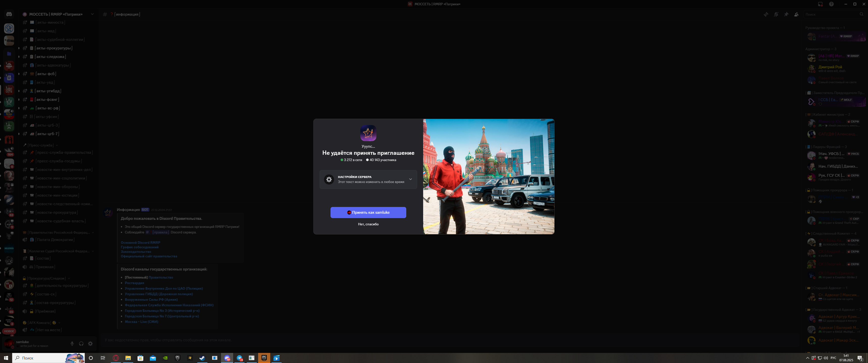Toggle headphones deafen in user panel
The height and width of the screenshot is (363, 868).
click(81, 344)
